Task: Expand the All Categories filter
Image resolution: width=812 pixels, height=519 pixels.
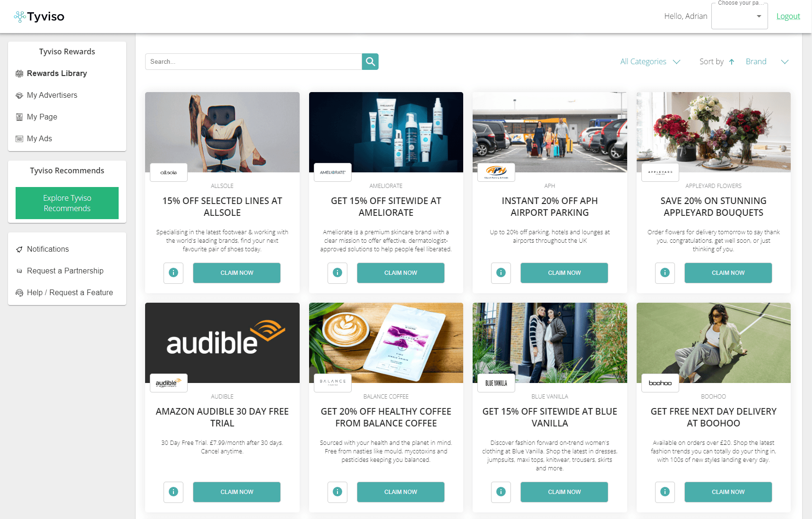Action: [650, 62]
